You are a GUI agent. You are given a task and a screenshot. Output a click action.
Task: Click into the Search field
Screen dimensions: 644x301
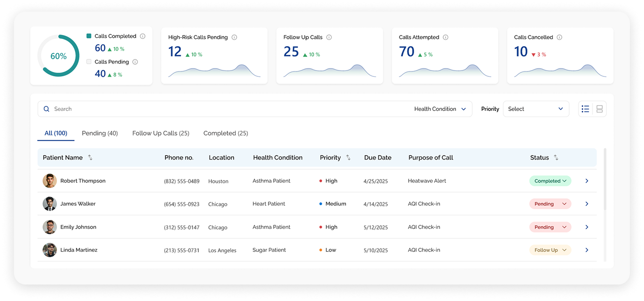[224, 109]
